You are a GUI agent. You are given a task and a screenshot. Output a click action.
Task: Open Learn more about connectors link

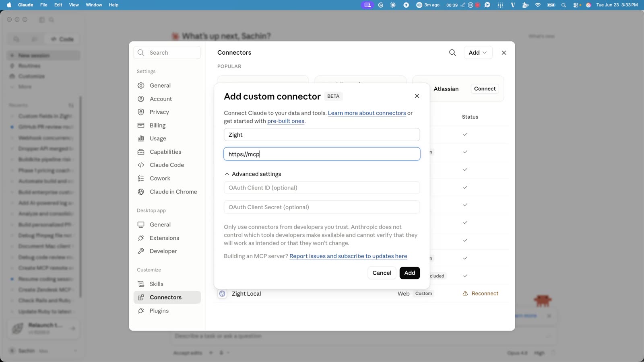click(367, 113)
